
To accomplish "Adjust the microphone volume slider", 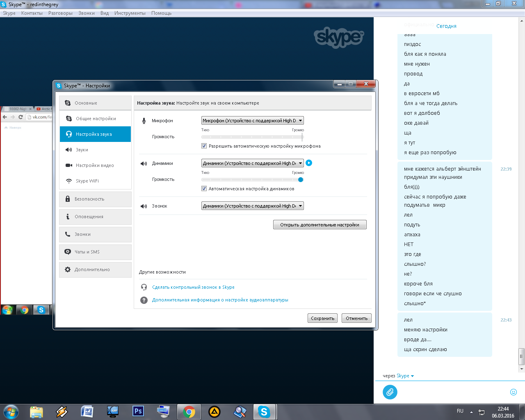I will 253,137.
